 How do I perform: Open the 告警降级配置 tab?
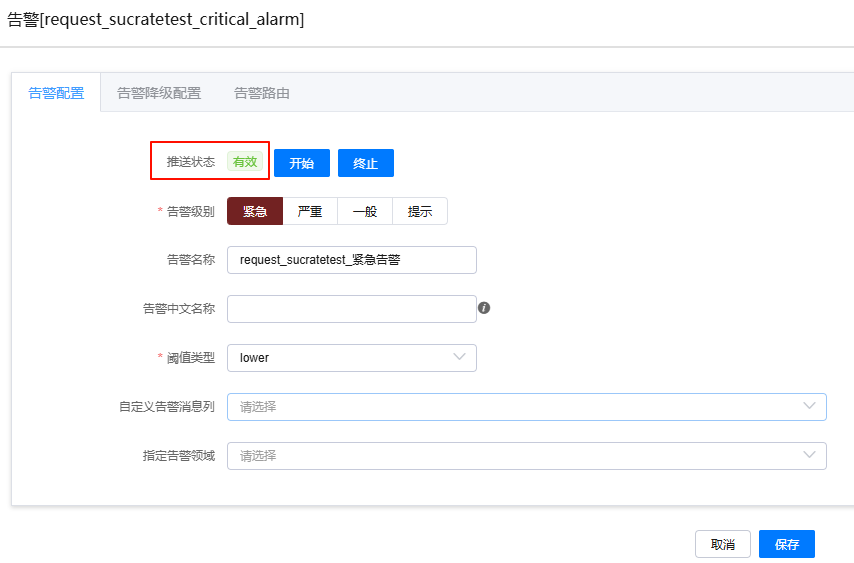tap(159, 93)
